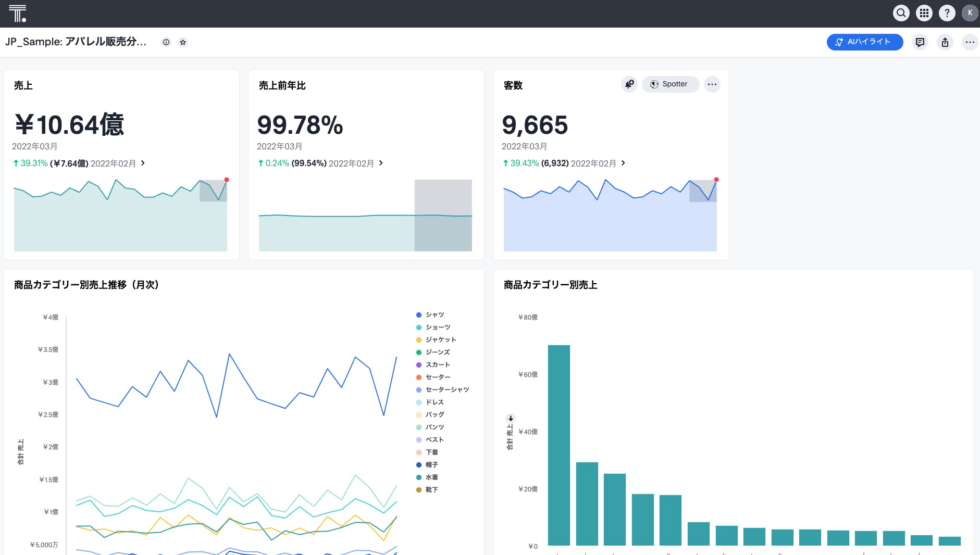Image resolution: width=980 pixels, height=555 pixels.
Task: Open the user profile avatar K
Action: 970,13
